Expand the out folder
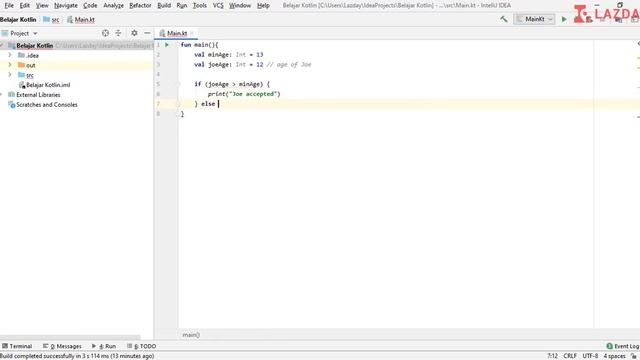The height and width of the screenshot is (360, 640). 10,65
